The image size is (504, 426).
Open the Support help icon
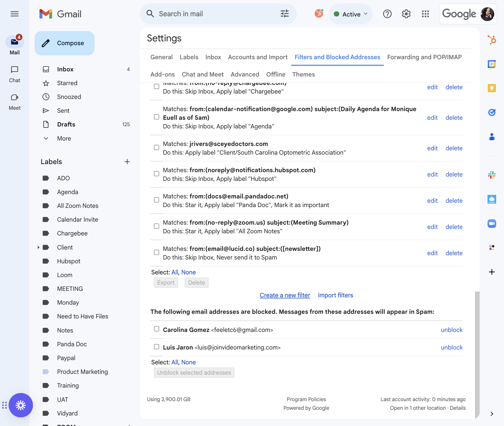click(387, 14)
